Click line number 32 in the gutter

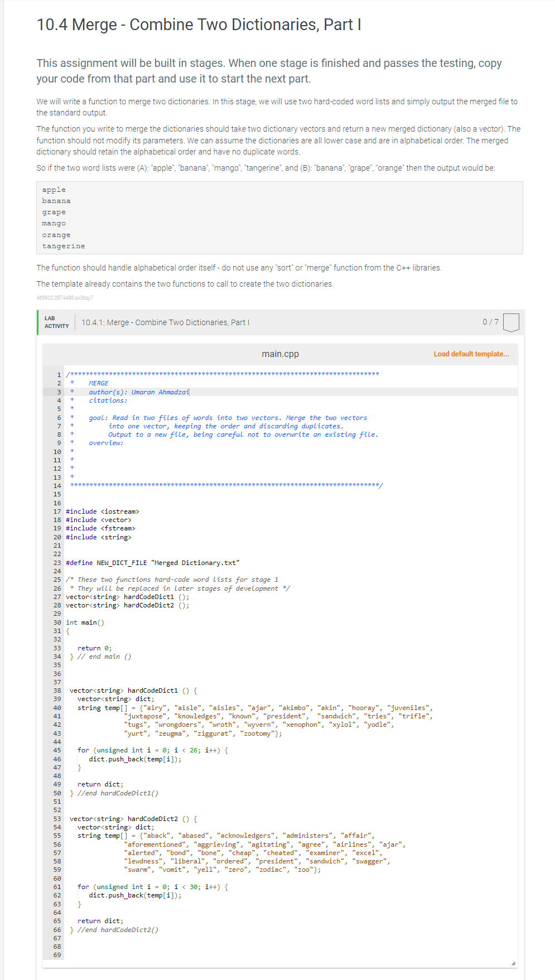(57, 639)
